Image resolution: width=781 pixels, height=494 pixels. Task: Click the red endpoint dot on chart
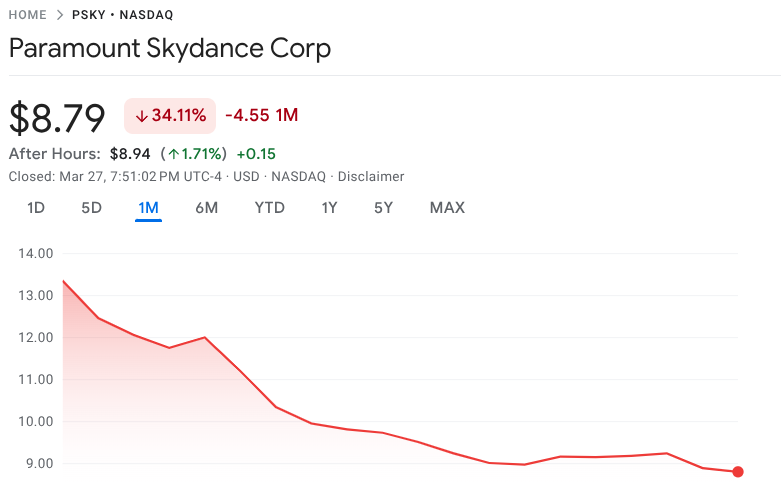coord(738,472)
